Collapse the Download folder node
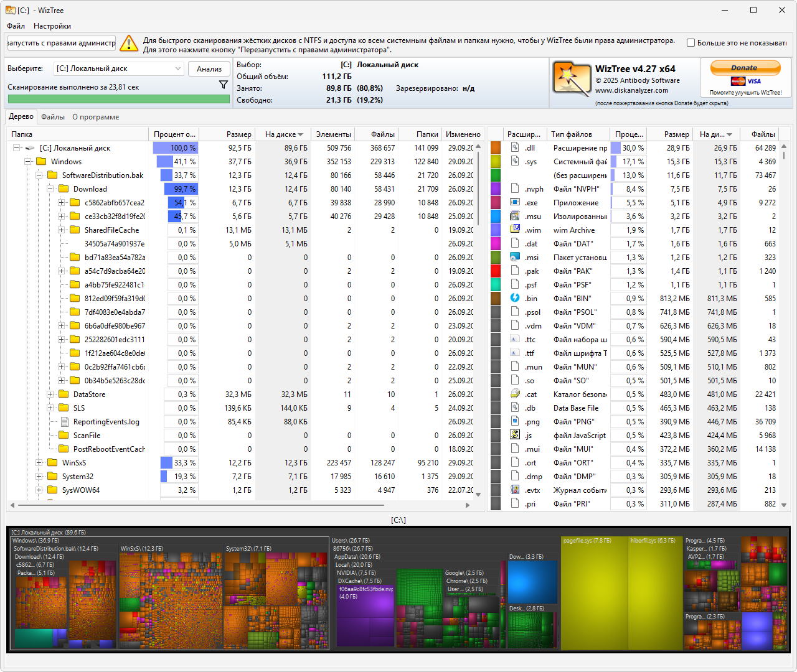 tap(50, 189)
